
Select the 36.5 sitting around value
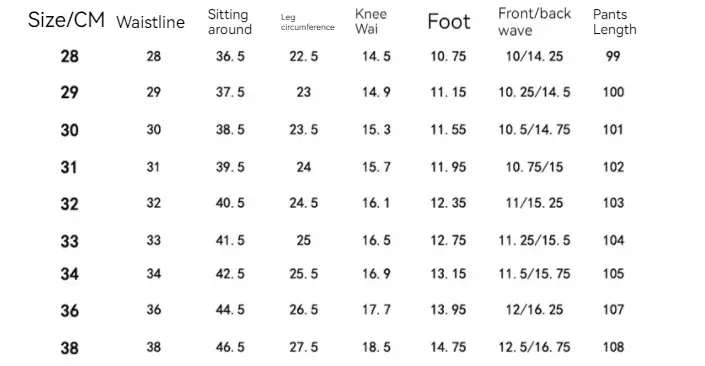230,56
